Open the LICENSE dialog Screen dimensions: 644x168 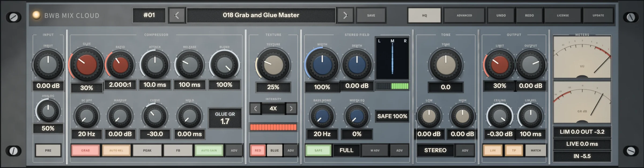(563, 15)
